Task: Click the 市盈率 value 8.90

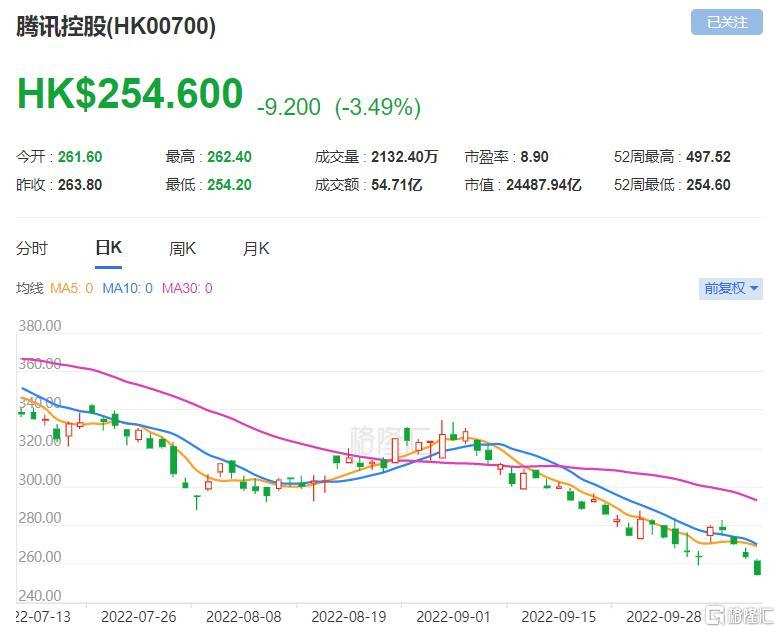Action: [534, 157]
